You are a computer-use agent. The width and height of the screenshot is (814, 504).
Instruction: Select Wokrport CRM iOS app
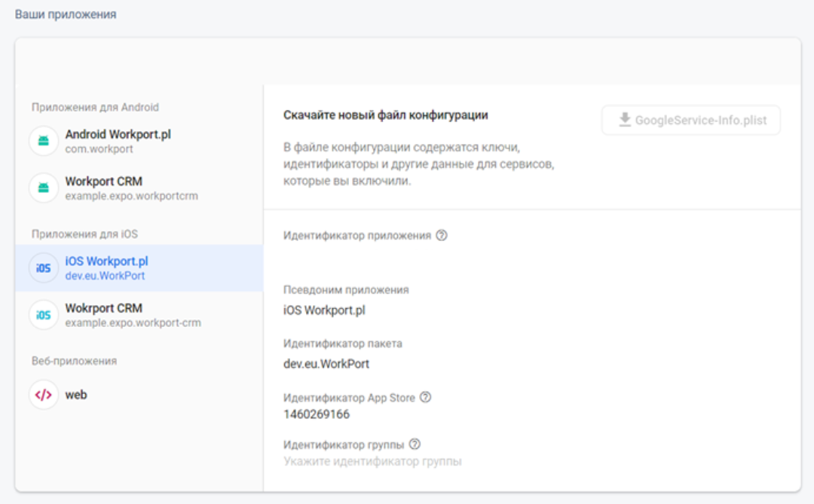pyautogui.click(x=139, y=315)
